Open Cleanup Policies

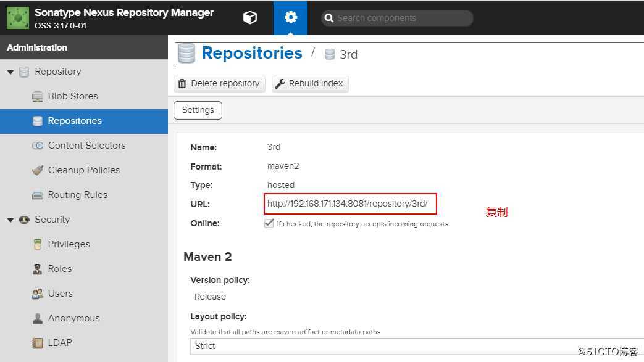point(84,170)
